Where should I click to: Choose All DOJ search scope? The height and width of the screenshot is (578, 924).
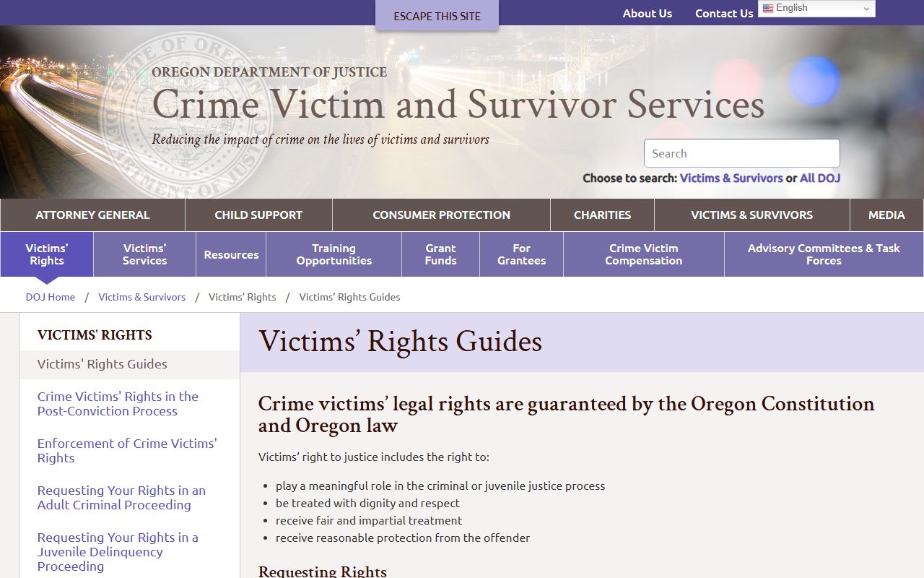(x=820, y=178)
